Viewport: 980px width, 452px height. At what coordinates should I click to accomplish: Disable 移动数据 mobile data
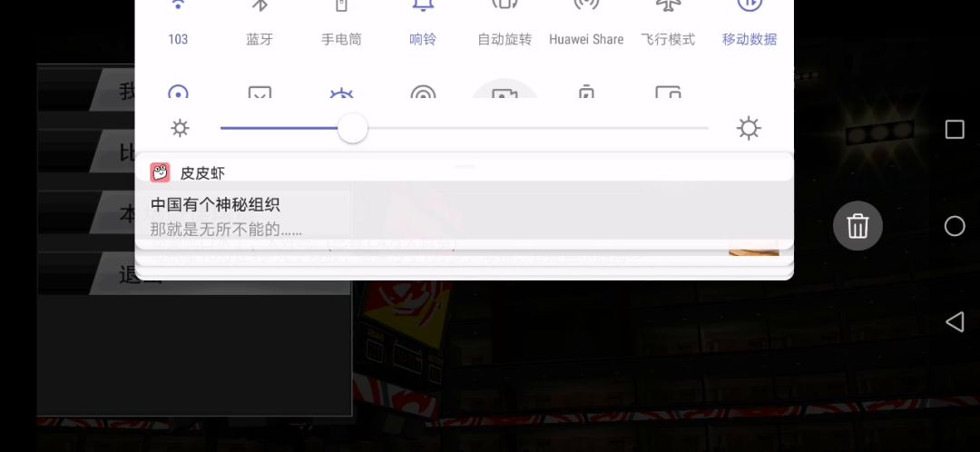(x=750, y=25)
